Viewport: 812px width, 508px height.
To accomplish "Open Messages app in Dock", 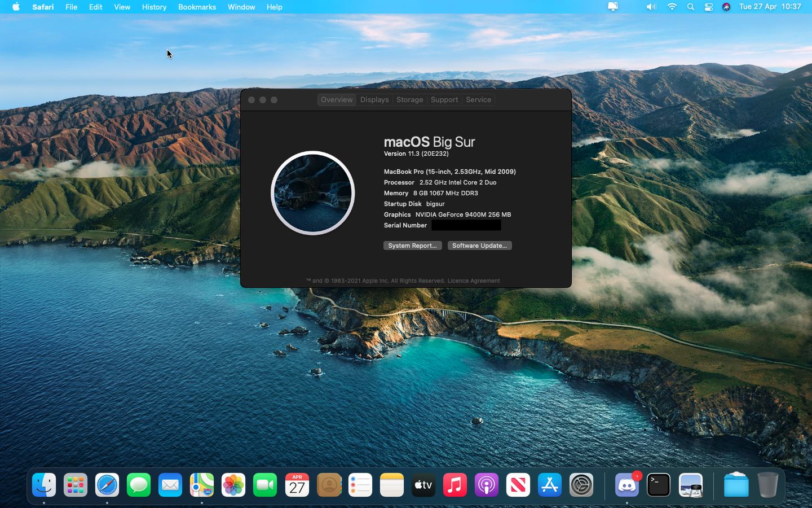I will [139, 485].
